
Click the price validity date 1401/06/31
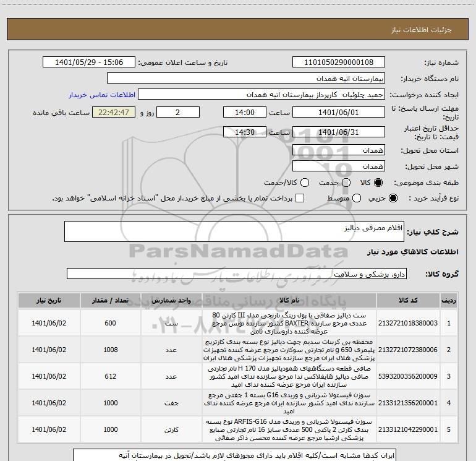pos(339,132)
